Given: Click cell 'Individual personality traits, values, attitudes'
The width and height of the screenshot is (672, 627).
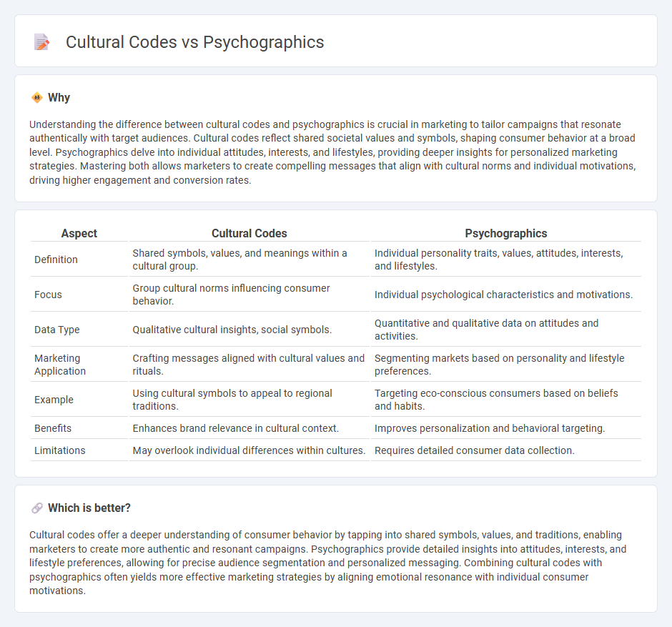Looking at the screenshot, I should [x=505, y=260].
